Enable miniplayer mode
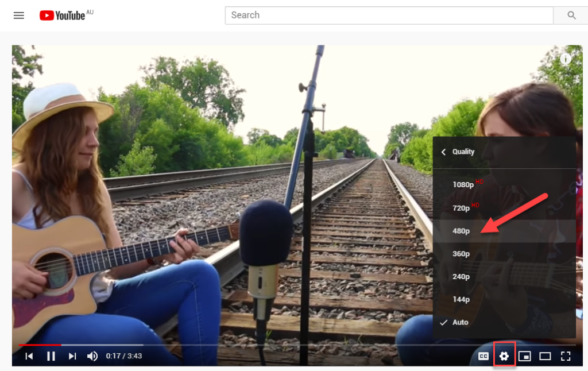Image resolution: width=588 pixels, height=371 pixels. click(x=525, y=356)
